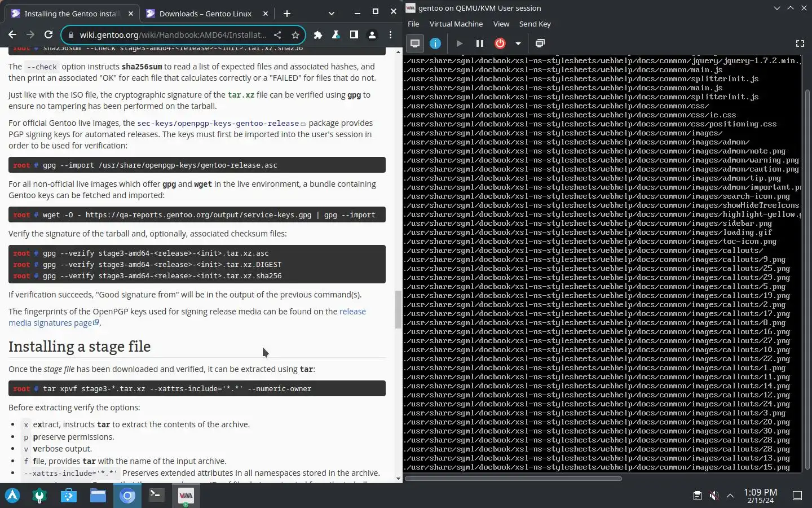The width and height of the screenshot is (812, 508).
Task: Show desktop via taskbar corner icon
Action: click(797, 496)
